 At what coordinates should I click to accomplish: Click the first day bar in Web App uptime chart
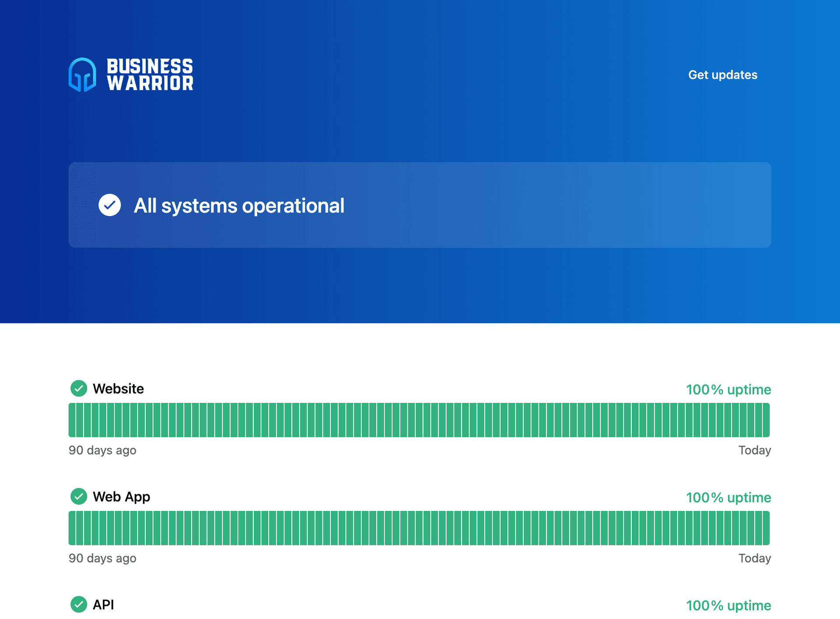coord(72,528)
